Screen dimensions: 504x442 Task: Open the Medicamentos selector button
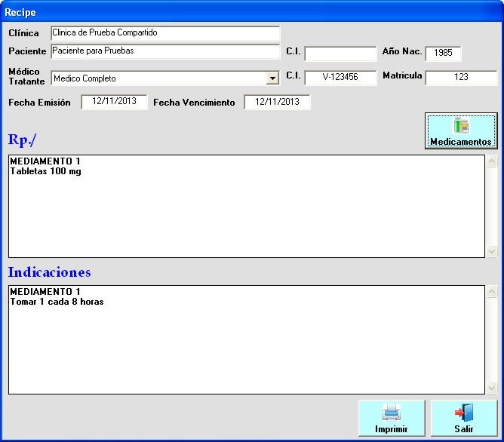coord(461,130)
